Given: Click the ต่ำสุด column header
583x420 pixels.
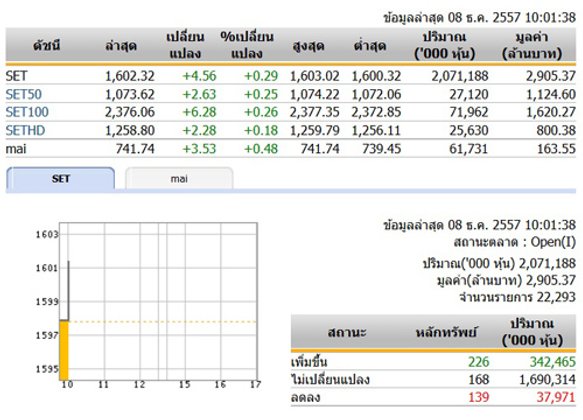Looking at the screenshot, I should [370, 46].
